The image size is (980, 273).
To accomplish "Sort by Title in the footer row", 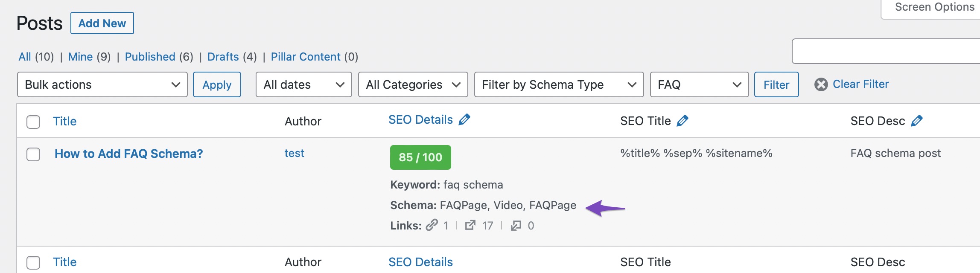I will tap(64, 262).
